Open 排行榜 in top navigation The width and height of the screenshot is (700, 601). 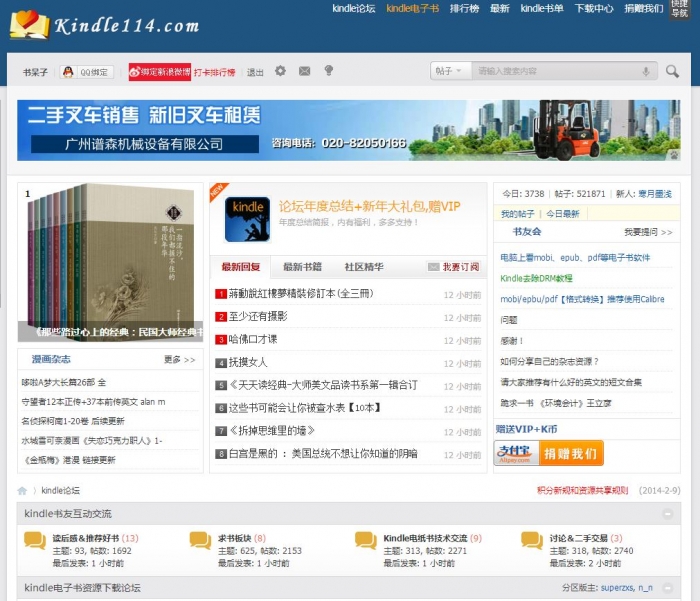(x=464, y=8)
